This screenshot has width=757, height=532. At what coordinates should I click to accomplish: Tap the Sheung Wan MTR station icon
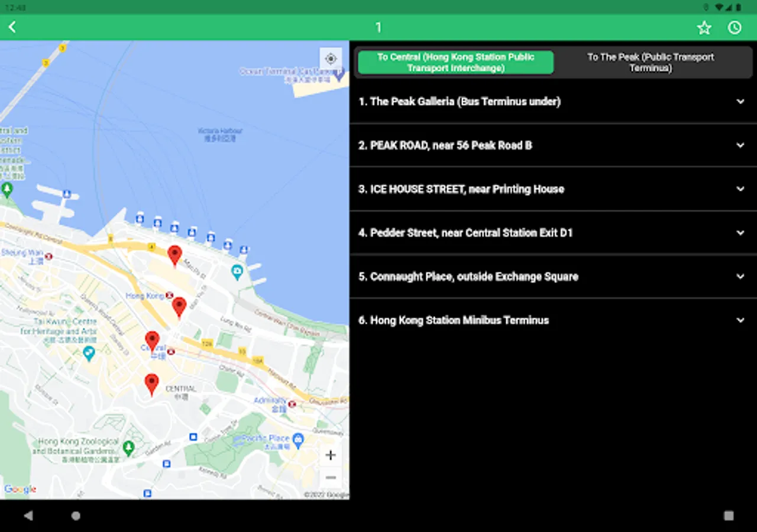pyautogui.click(x=48, y=257)
